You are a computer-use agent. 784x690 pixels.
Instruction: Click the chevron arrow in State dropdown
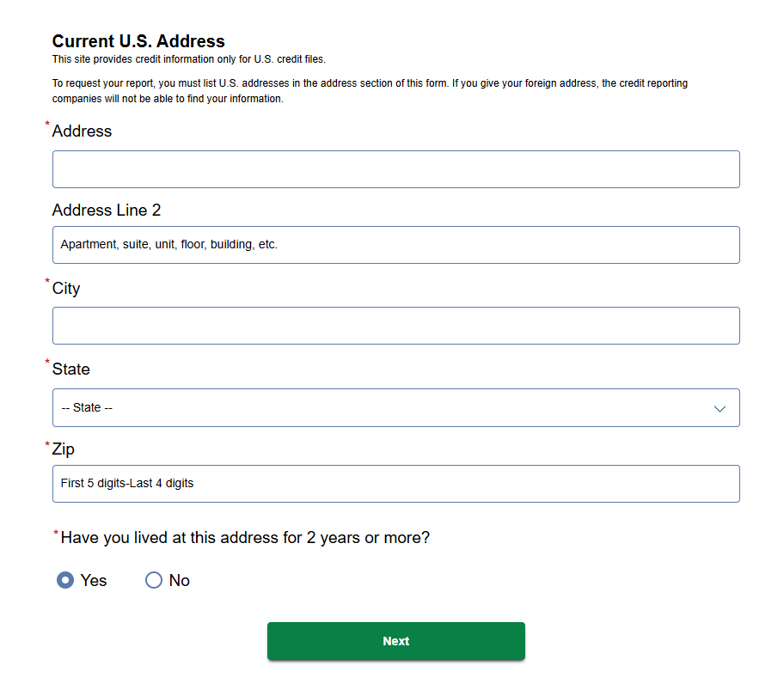(720, 408)
